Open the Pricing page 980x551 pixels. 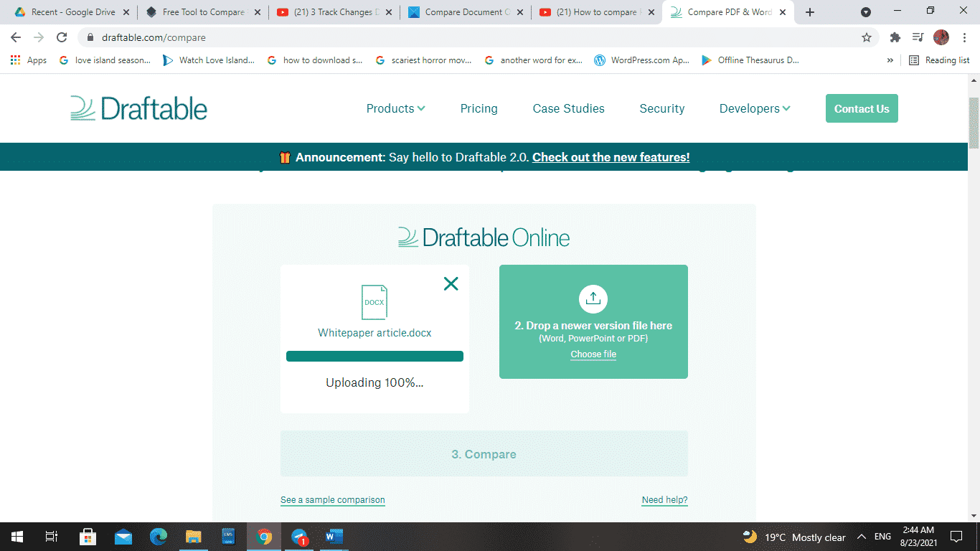point(479,108)
